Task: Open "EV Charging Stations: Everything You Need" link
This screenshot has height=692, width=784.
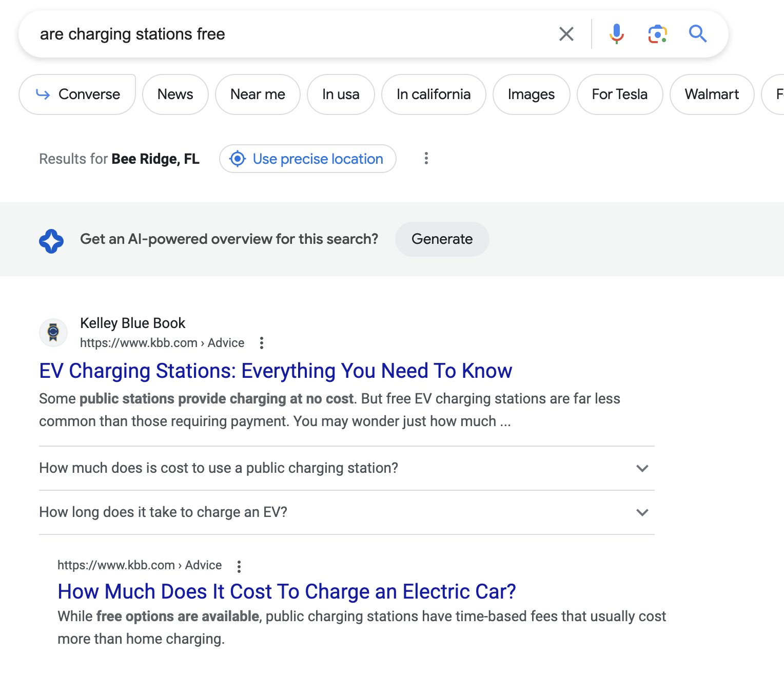Action: click(276, 371)
